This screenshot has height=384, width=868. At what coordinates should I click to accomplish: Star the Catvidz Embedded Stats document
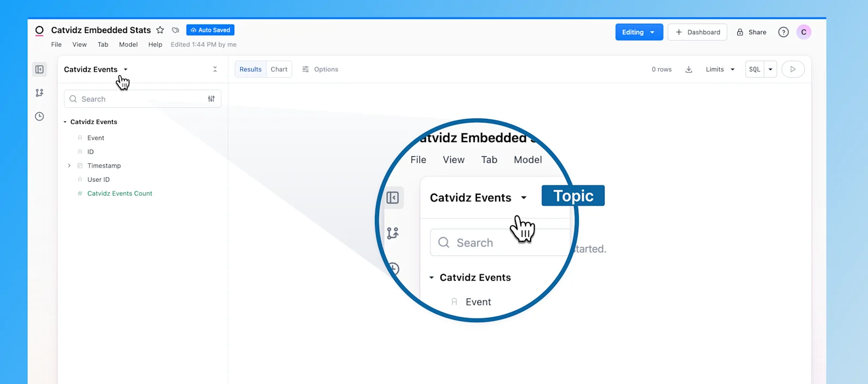pyautogui.click(x=160, y=30)
